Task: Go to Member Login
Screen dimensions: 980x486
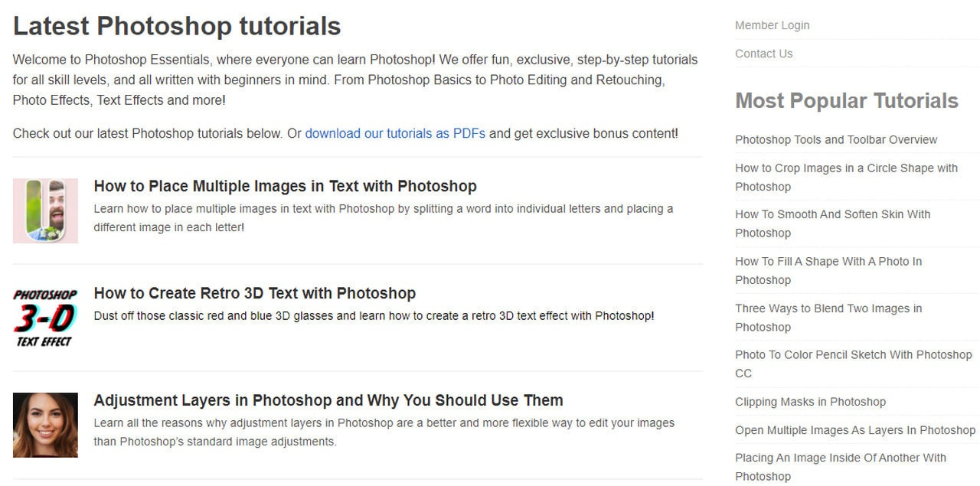Action: 772,25
